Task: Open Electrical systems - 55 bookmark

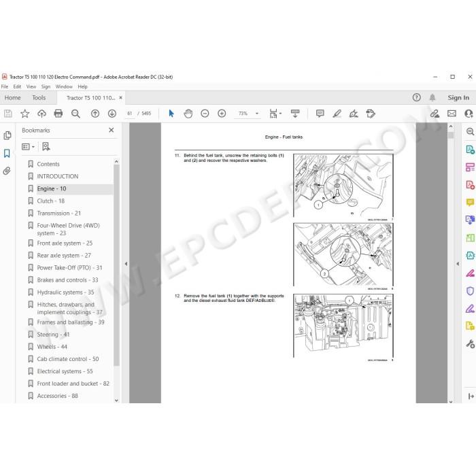Action: pyautogui.click(x=65, y=371)
